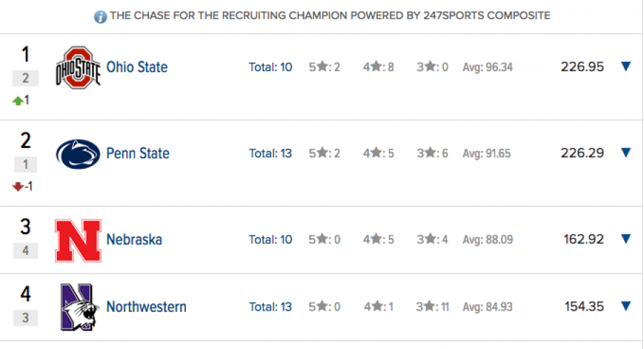Image resolution: width=644 pixels, height=349 pixels.
Task: Open the Ohio State team link
Action: (x=137, y=67)
